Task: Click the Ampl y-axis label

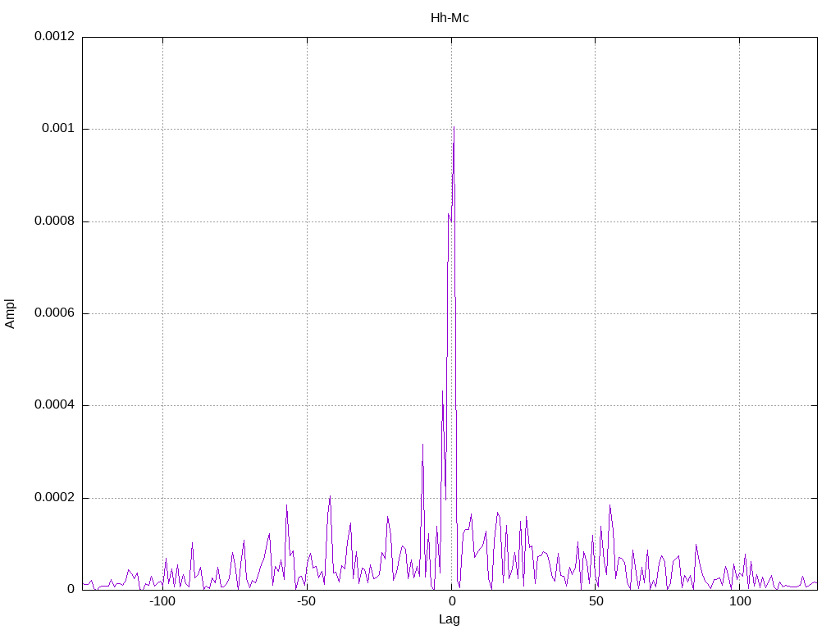Action: click(10, 314)
